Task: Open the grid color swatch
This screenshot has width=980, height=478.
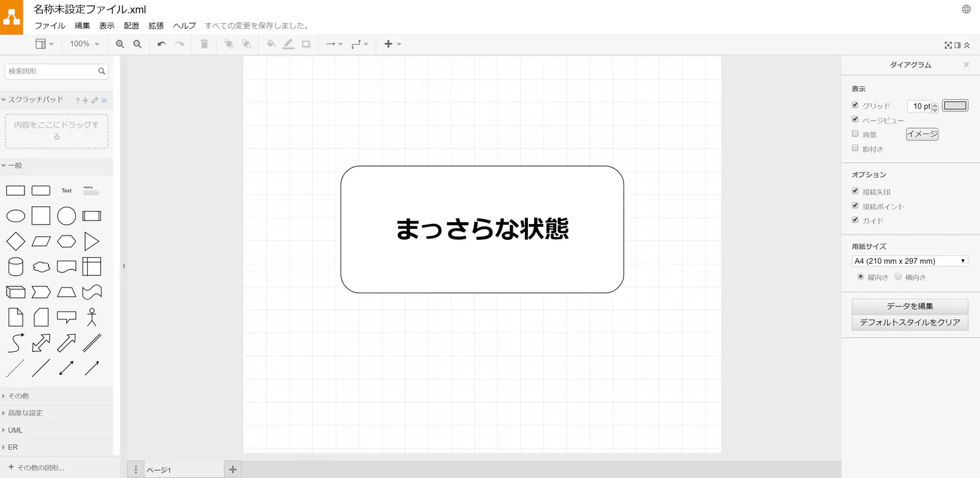Action: click(x=955, y=105)
